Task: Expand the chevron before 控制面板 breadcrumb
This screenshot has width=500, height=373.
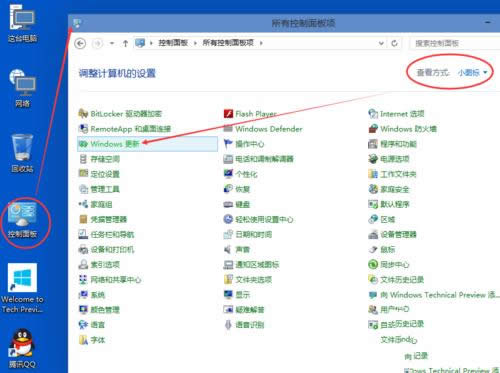Action: (x=151, y=43)
